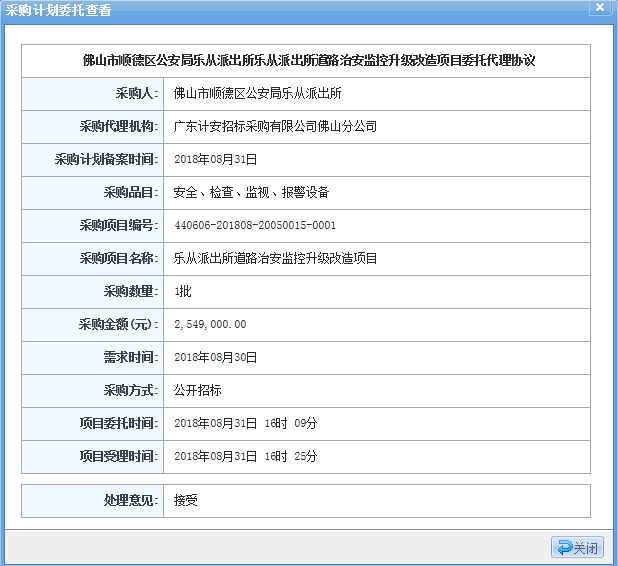This screenshot has height=566, width=618.
Task: Click the 项目委托时间 label
Action: tap(119, 423)
